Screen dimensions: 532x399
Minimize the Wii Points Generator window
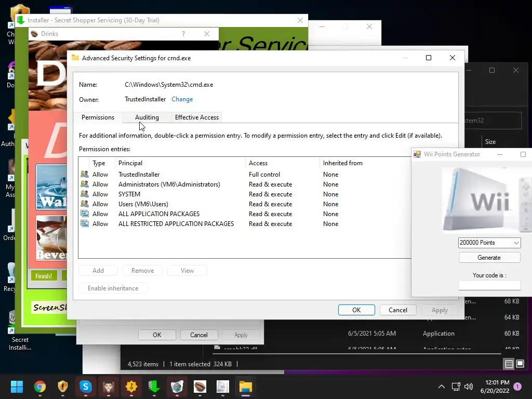pyautogui.click(x=499, y=154)
